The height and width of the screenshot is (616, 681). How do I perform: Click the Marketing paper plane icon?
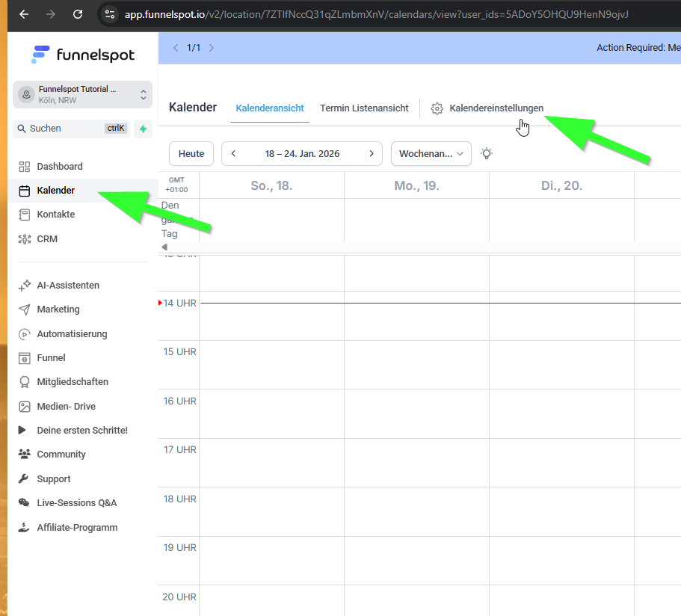pos(25,309)
